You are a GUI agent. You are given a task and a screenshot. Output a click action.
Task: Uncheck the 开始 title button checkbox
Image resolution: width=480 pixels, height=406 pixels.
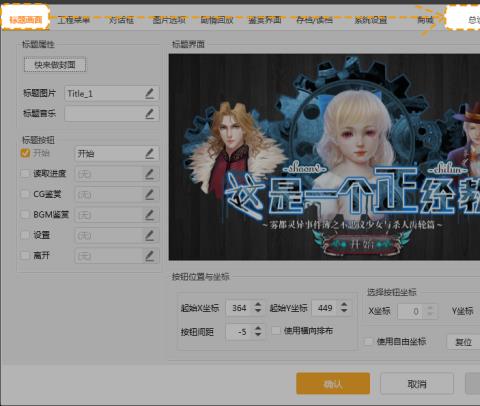coord(25,153)
